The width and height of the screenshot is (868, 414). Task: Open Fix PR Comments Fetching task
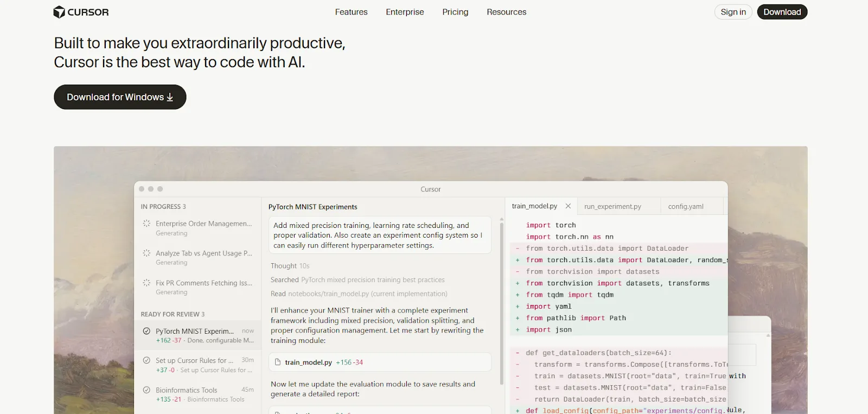pyautogui.click(x=198, y=287)
